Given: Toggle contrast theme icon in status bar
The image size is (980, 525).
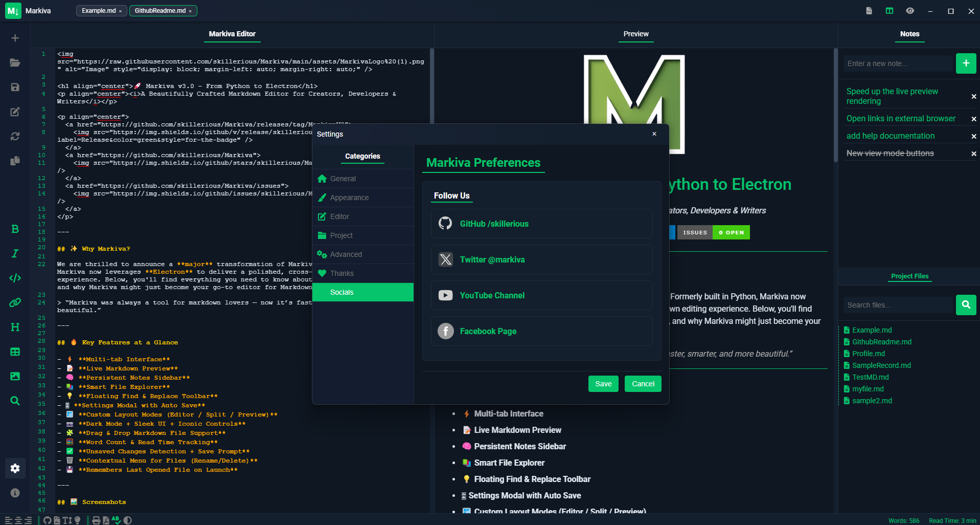Looking at the screenshot, I should (128, 520).
